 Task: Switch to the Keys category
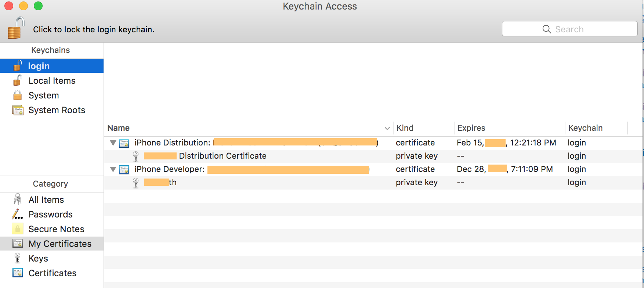pos(38,259)
